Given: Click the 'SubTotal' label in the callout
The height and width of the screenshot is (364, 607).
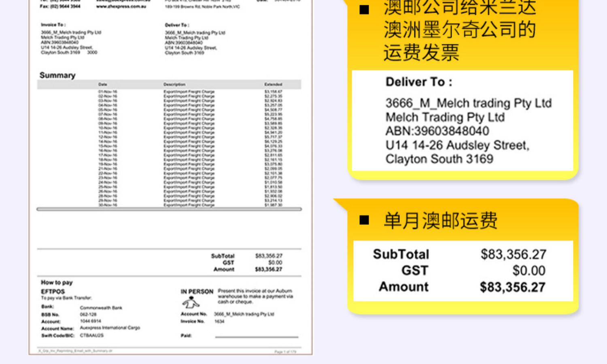Looking at the screenshot, I should 401,254.
